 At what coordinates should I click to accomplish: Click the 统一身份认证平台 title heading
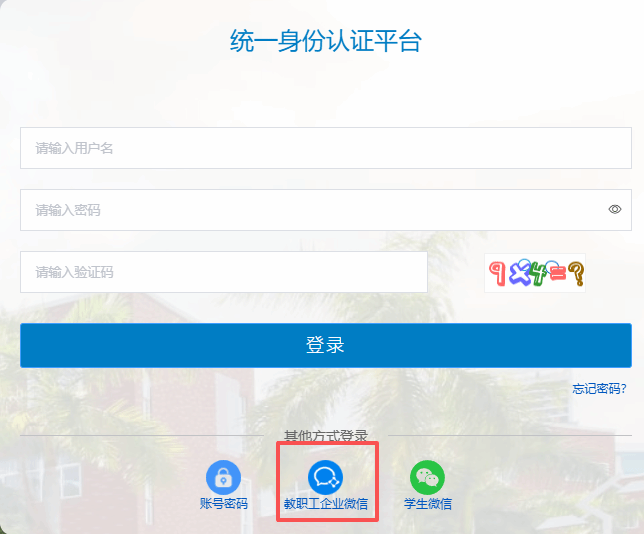[326, 42]
